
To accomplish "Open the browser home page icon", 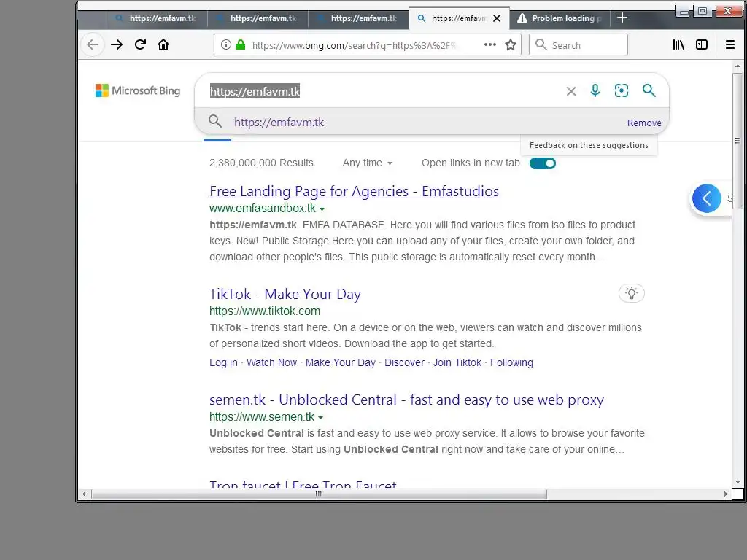I will (x=163, y=44).
